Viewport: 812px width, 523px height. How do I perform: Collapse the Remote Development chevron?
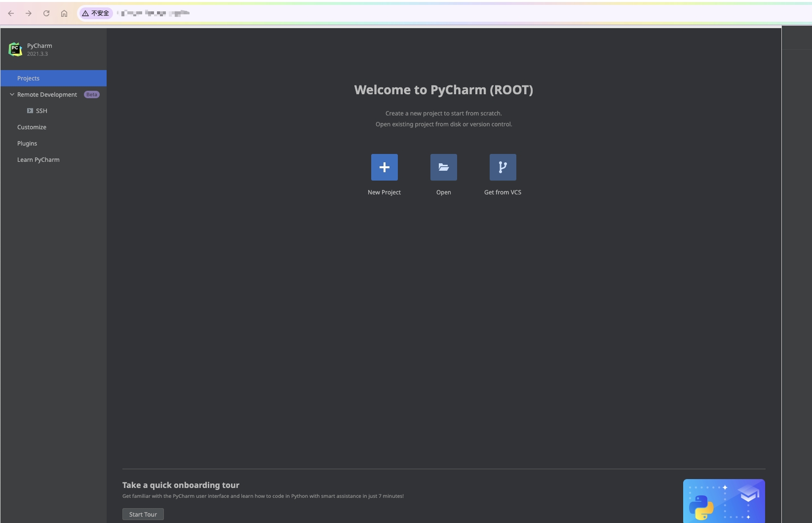(x=12, y=94)
